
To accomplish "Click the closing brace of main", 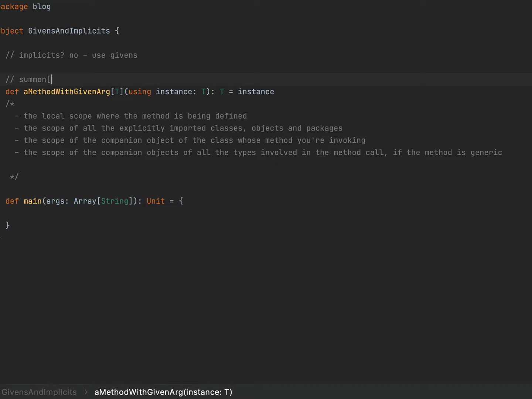I will (7, 225).
